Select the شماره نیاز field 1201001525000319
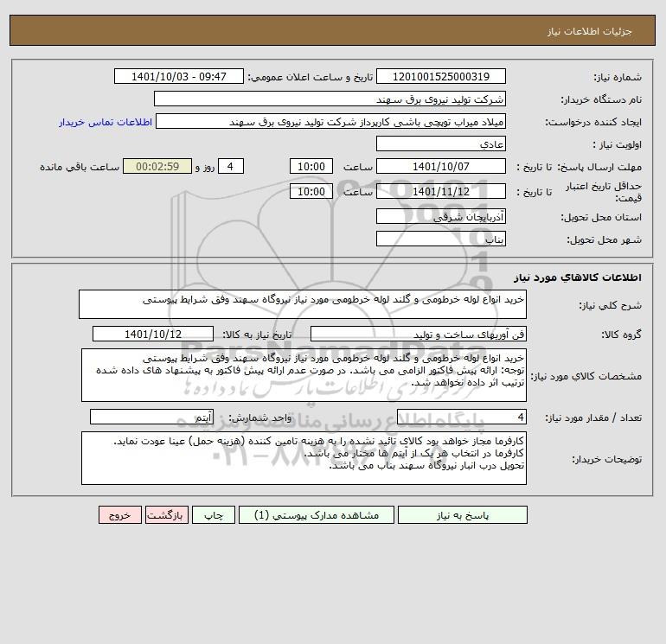Image resolution: width=666 pixels, height=644 pixels. (441, 76)
